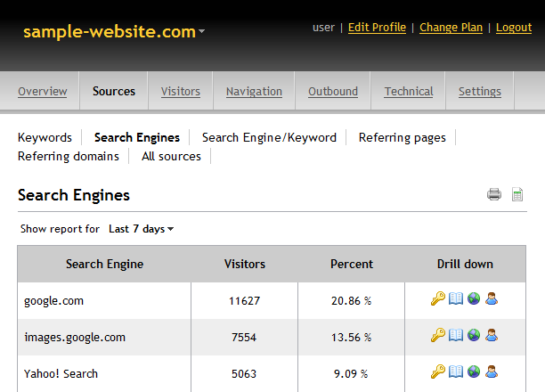Viewport: 545px width, 392px height.
Task: Click the export spreadsheet icon
Action: click(517, 194)
